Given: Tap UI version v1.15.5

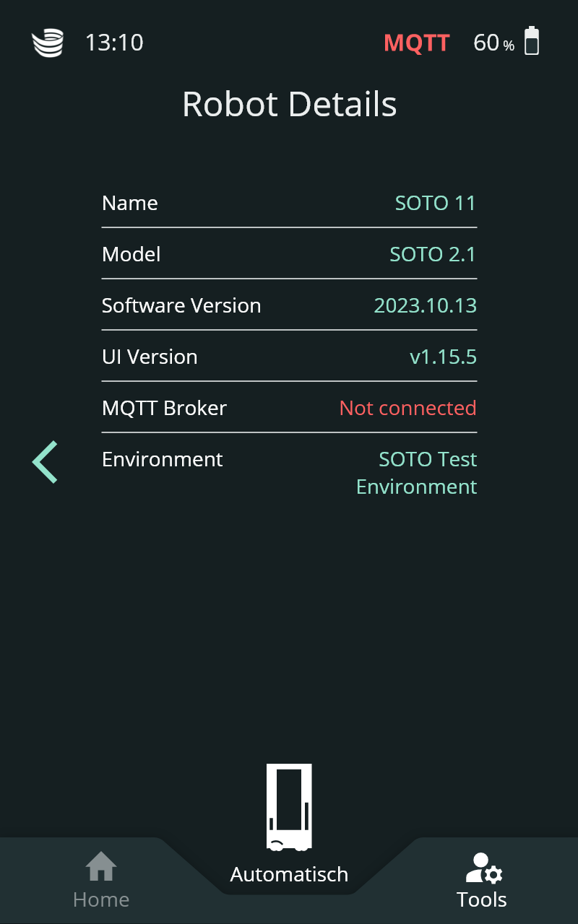Looking at the screenshot, I should coord(443,357).
